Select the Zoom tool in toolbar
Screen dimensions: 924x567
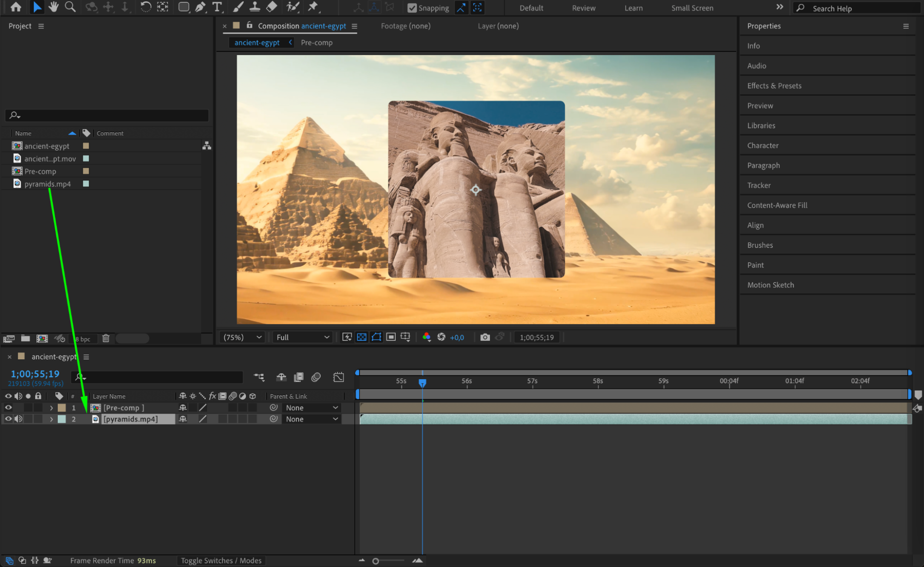(70, 7)
